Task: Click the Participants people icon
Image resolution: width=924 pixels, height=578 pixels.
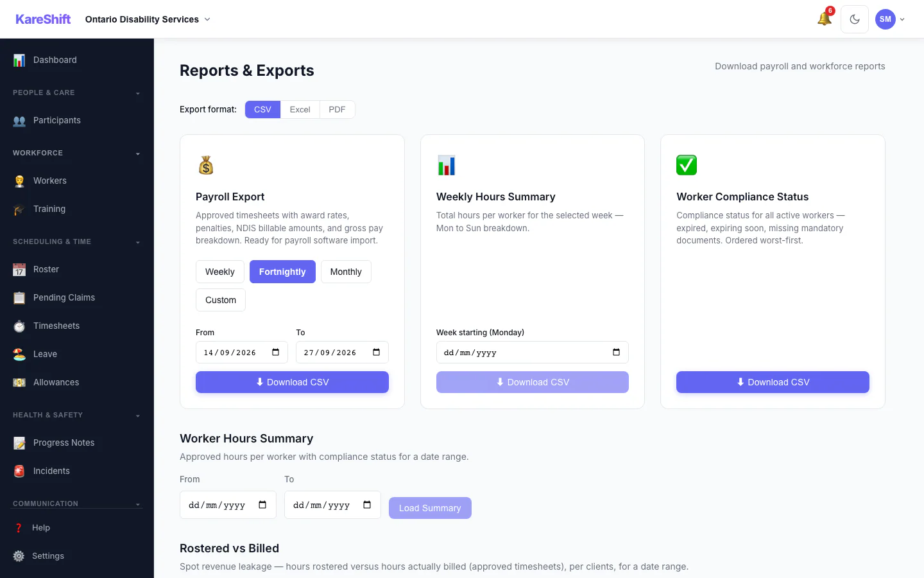Action: click(19, 120)
